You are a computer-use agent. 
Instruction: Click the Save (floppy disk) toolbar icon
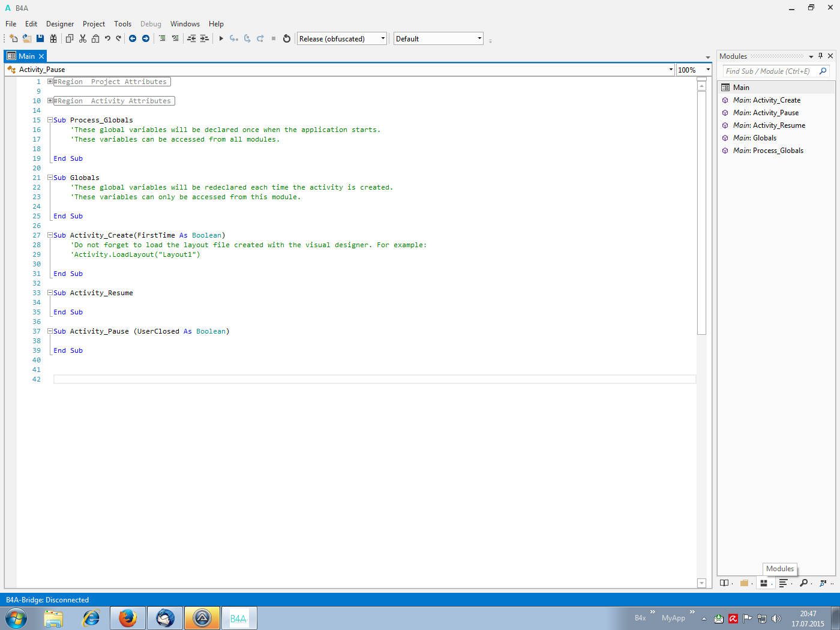(40, 38)
